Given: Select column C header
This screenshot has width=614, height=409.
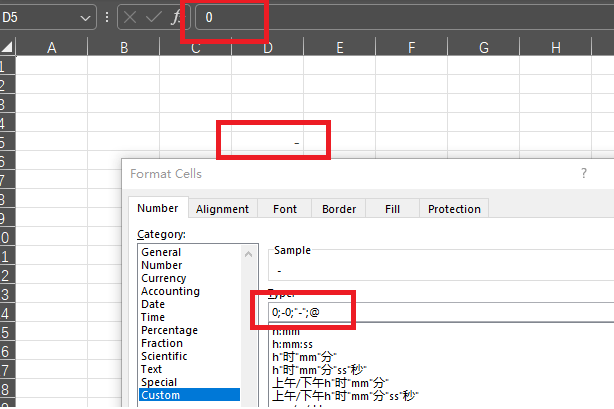Looking at the screenshot, I should (196, 49).
